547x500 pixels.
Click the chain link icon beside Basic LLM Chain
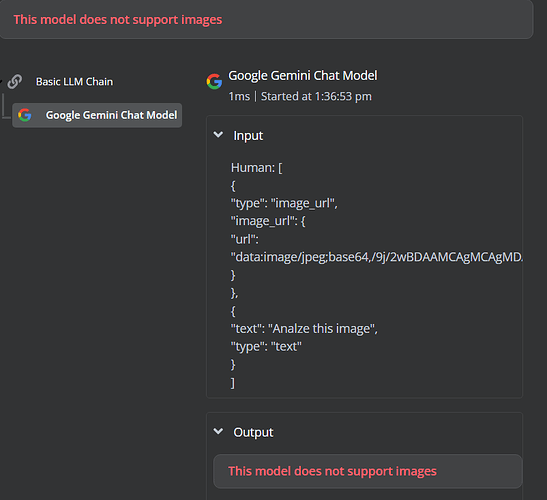point(15,82)
